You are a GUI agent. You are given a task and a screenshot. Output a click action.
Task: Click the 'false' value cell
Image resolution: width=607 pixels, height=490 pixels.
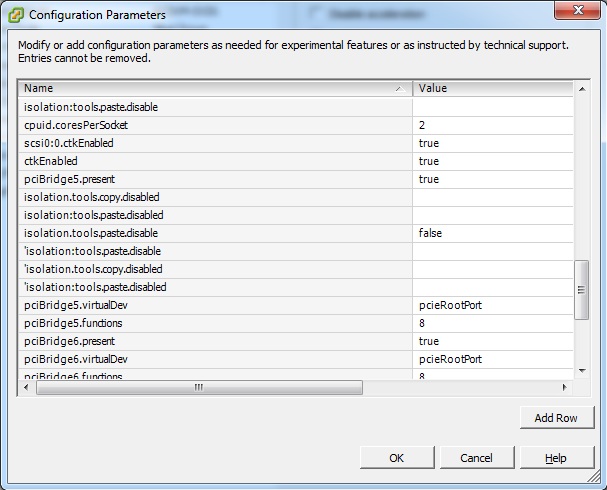click(492, 233)
